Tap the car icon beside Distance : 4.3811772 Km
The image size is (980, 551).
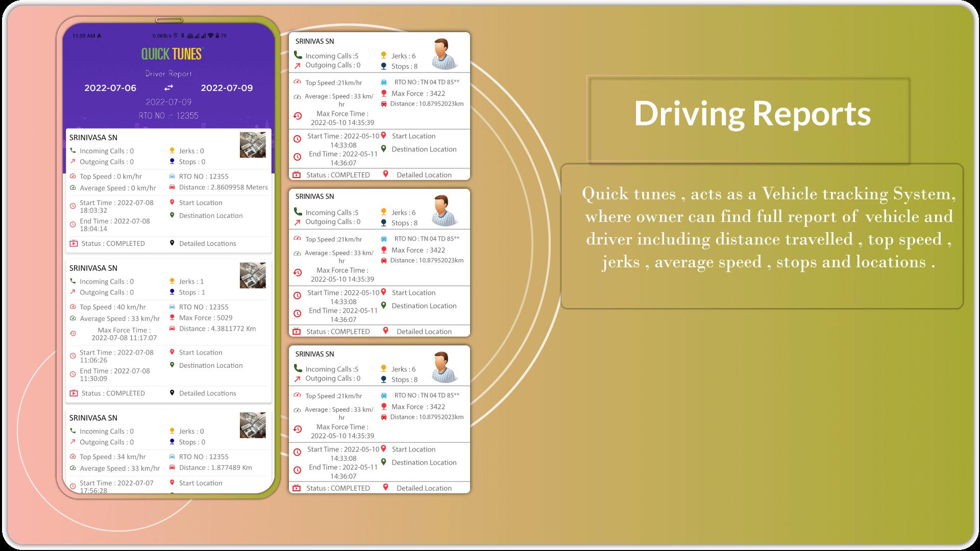tap(172, 329)
